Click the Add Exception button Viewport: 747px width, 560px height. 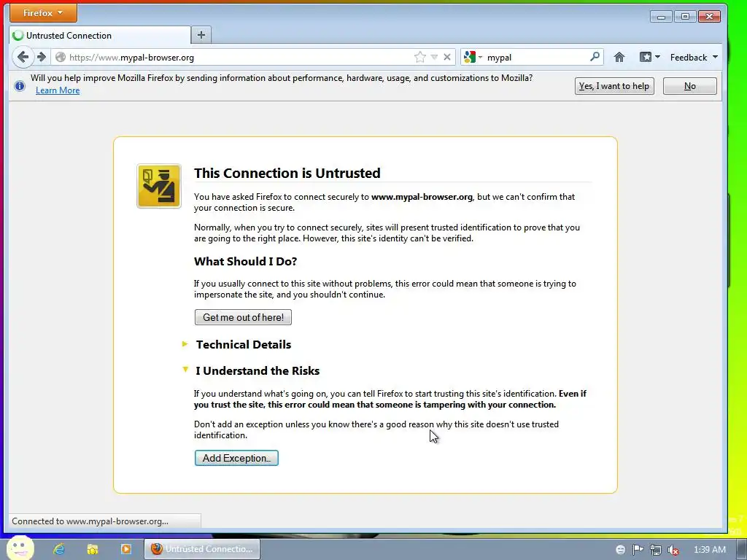236,458
